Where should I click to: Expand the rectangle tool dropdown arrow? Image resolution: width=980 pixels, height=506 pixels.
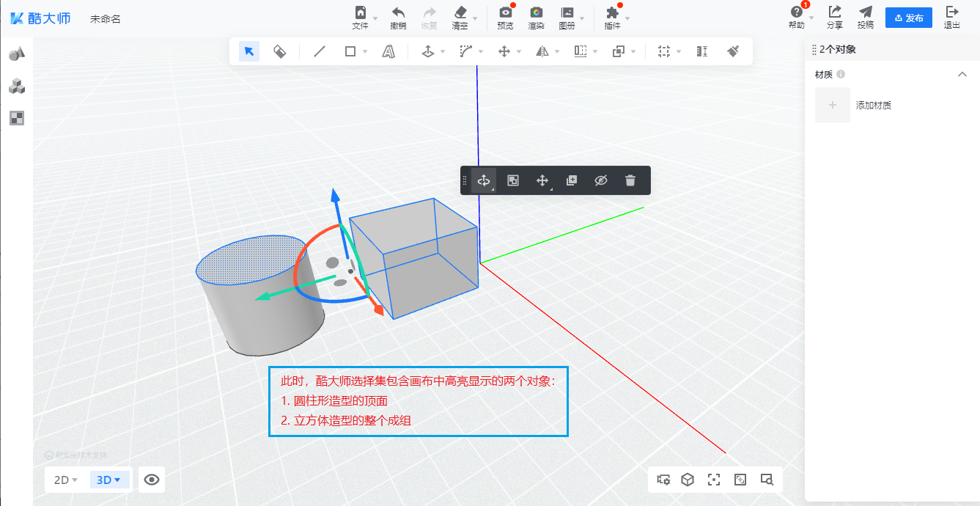pos(365,52)
